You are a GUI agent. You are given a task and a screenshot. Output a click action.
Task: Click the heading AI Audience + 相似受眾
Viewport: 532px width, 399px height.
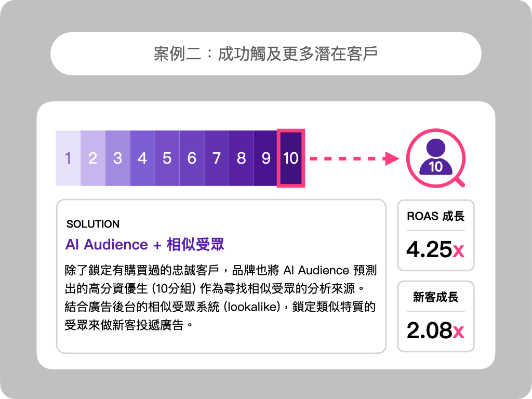[145, 244]
